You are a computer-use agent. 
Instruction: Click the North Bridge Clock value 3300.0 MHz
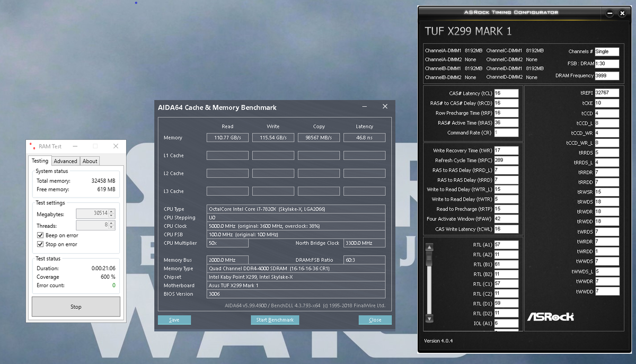364,243
